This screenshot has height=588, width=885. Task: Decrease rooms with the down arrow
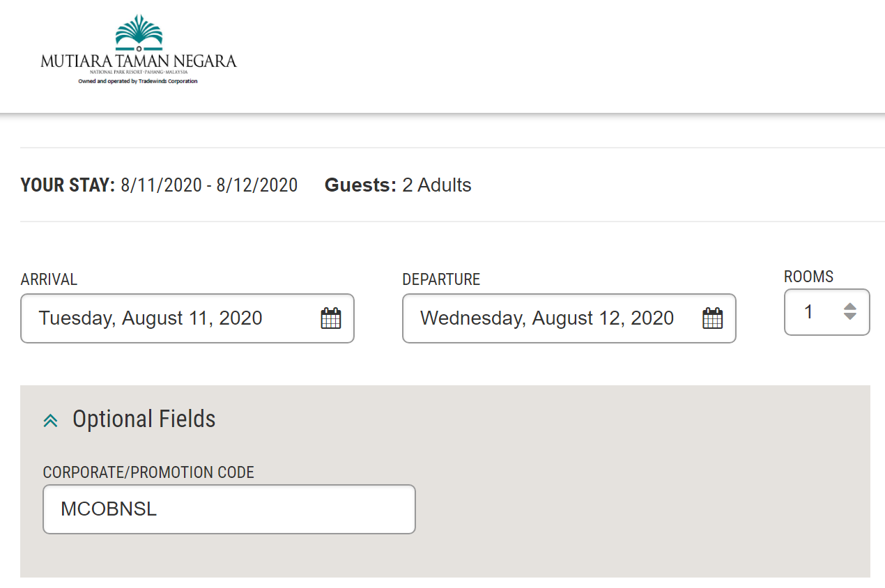pyautogui.click(x=849, y=317)
